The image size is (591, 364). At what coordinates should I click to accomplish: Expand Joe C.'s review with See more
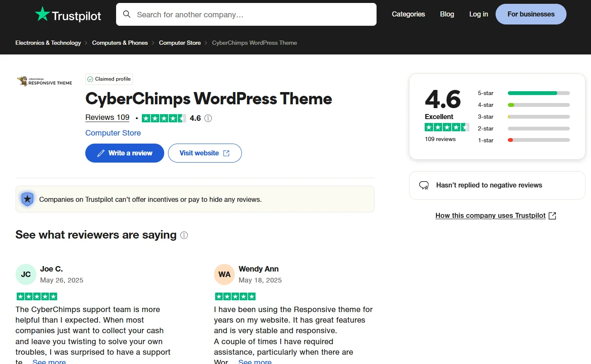point(49,361)
